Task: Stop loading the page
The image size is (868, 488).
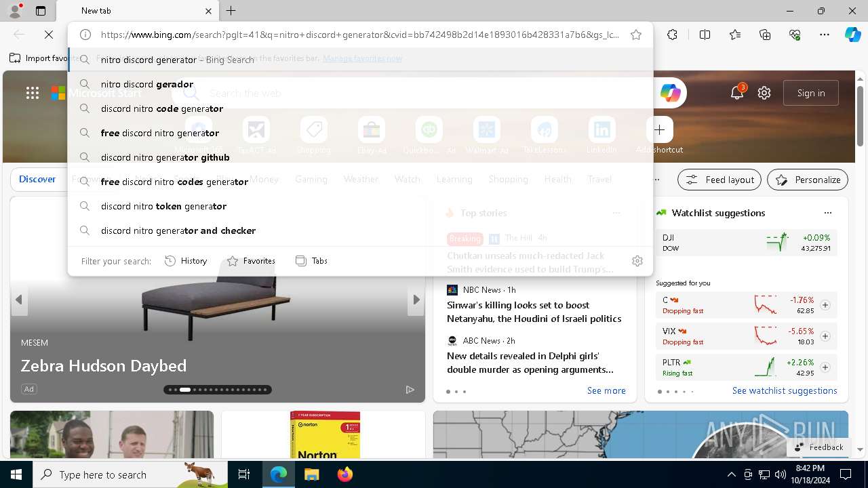Action: (49, 35)
